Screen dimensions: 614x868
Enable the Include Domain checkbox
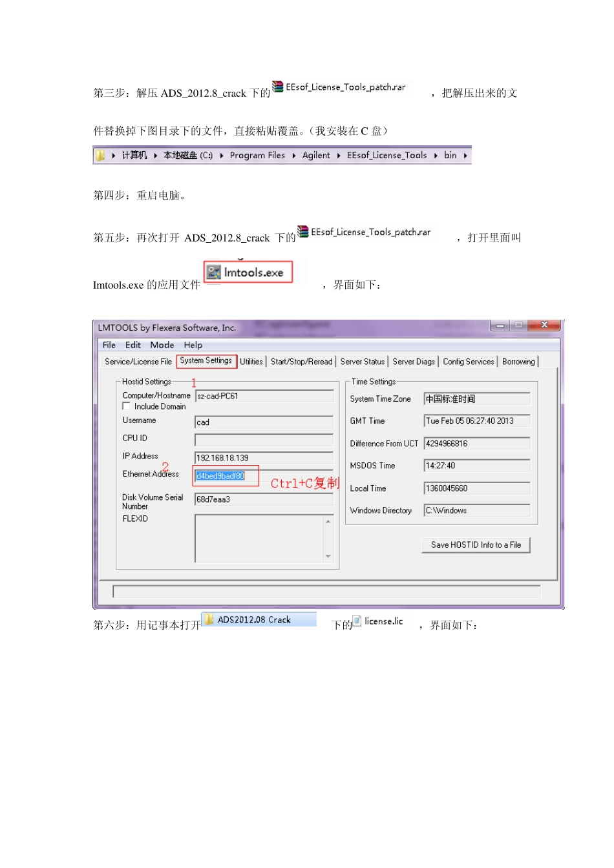coord(127,406)
